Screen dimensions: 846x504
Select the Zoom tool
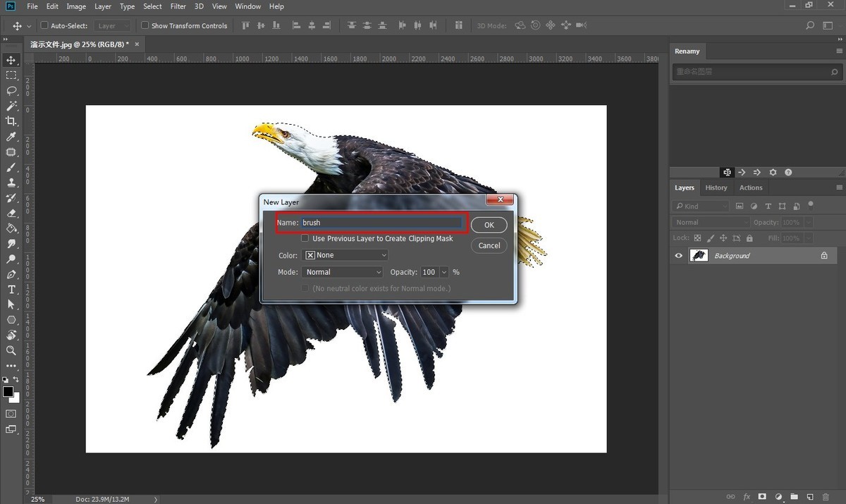click(x=11, y=350)
